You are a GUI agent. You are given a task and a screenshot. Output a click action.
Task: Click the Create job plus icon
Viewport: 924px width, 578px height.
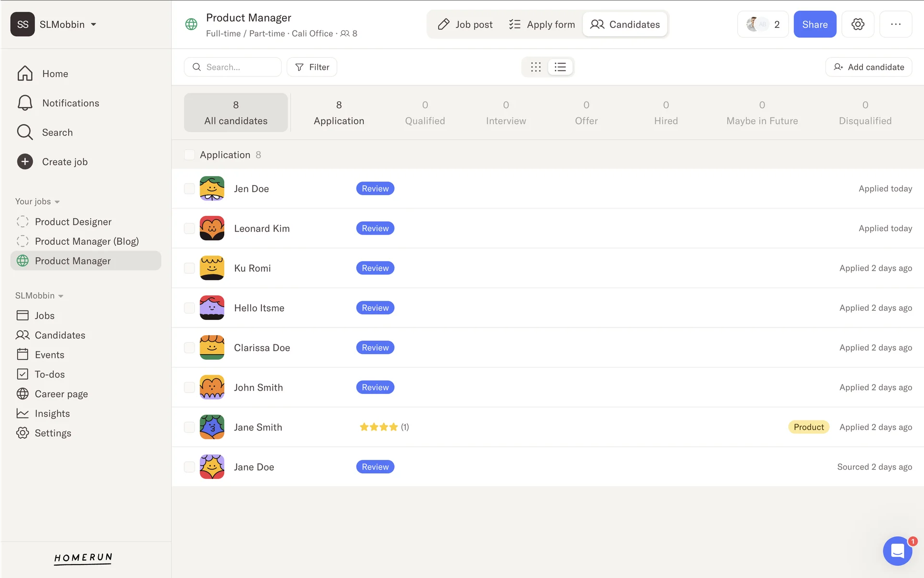tap(25, 162)
